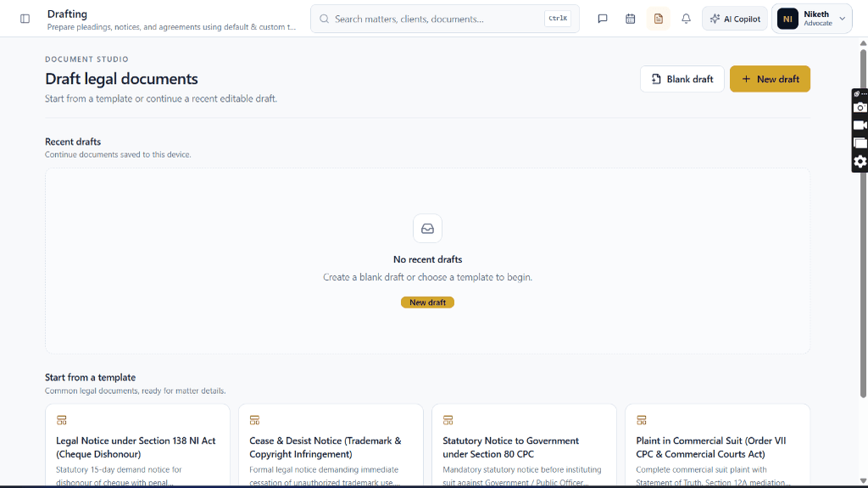This screenshot has width=868, height=488.
Task: Click the file icon in Blank draft button
Action: click(656, 79)
